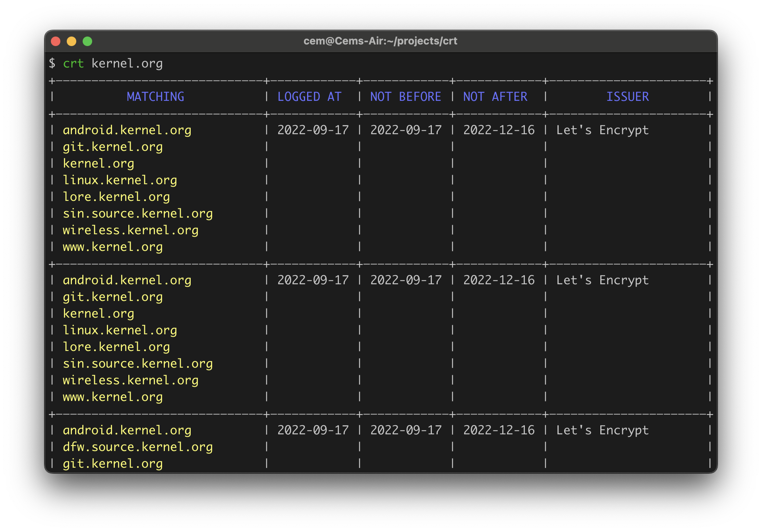Click Let's Encrypt issuer in the third block
This screenshot has height=532, width=762.
[603, 430]
